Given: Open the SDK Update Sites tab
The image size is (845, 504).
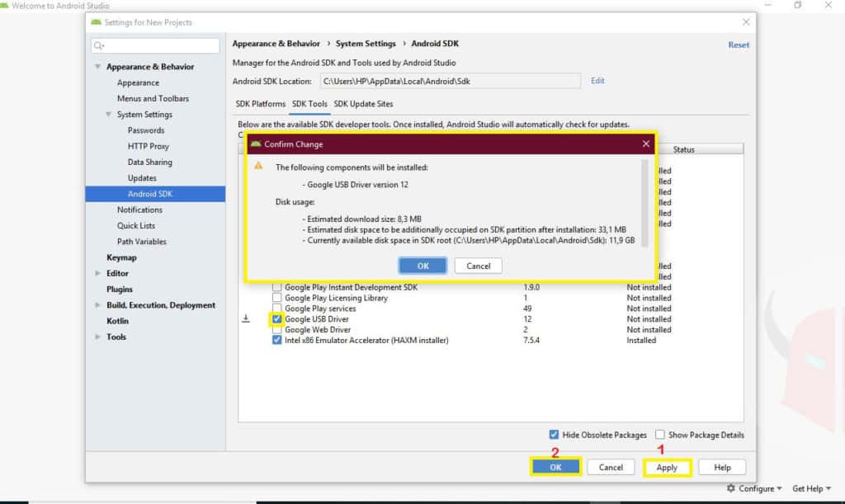Looking at the screenshot, I should pos(363,104).
